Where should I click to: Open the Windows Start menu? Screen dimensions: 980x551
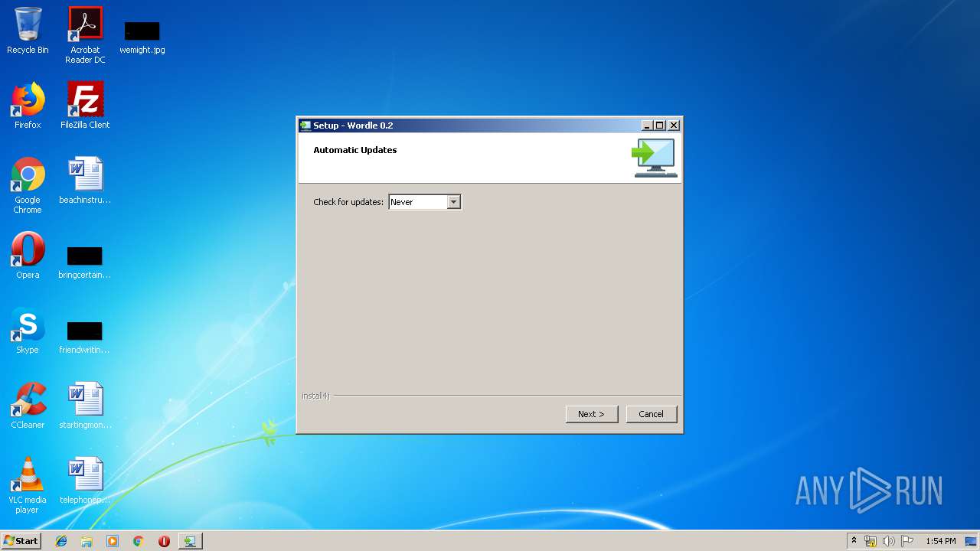tap(21, 540)
